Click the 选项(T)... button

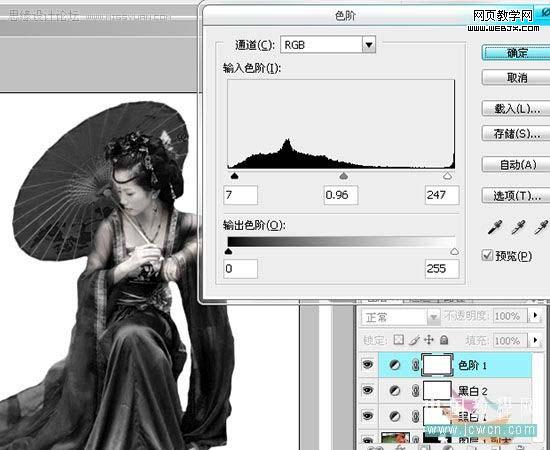pos(517,196)
